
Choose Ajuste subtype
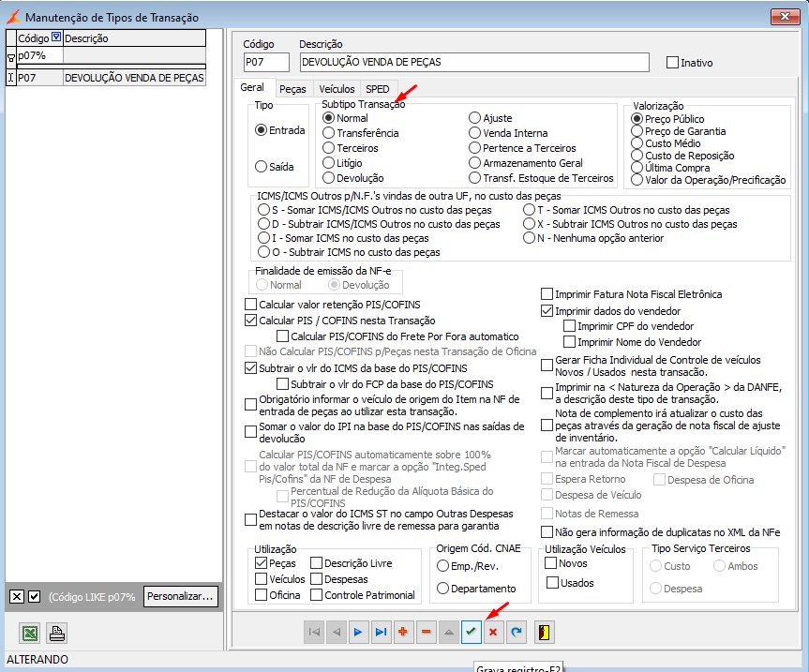tap(474, 118)
